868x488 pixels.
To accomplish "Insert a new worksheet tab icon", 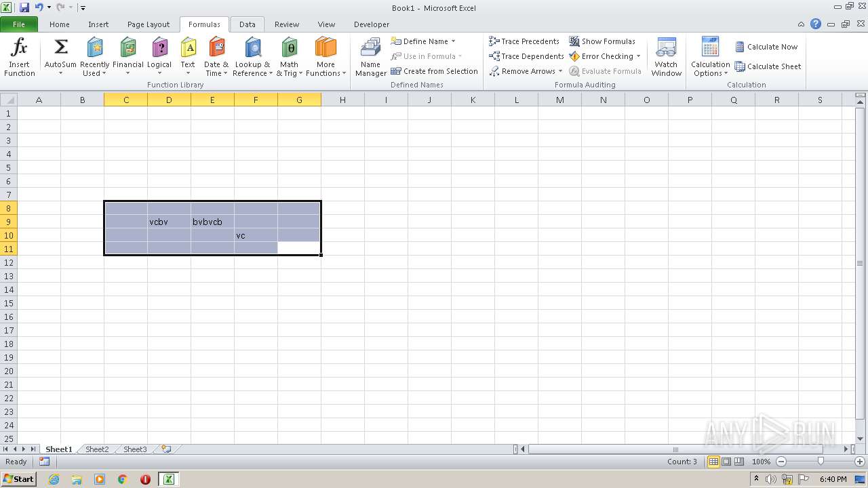I will pyautogui.click(x=165, y=449).
